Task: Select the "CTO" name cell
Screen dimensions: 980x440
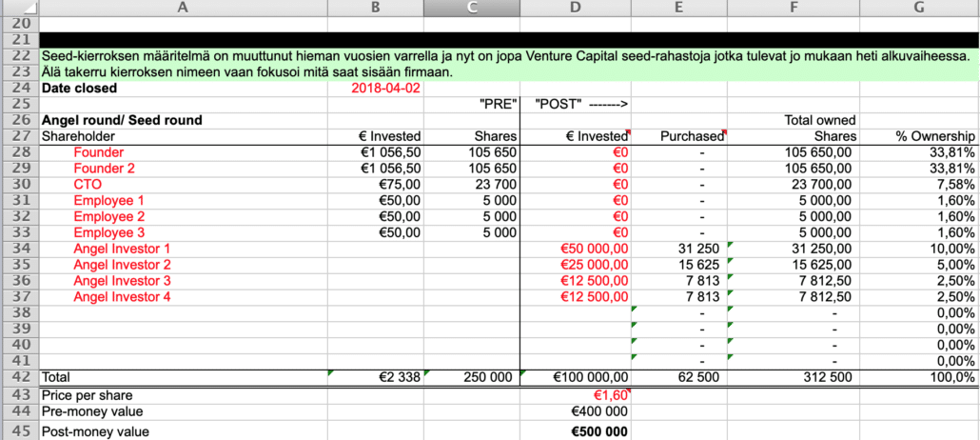Action: [x=183, y=185]
